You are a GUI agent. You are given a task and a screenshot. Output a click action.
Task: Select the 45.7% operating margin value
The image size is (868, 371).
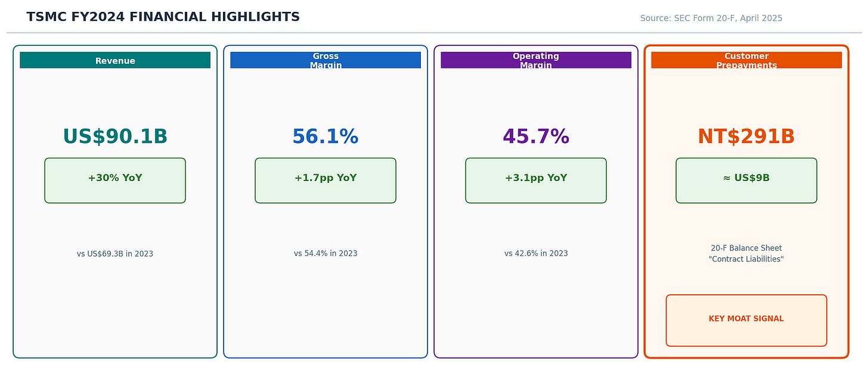536,137
